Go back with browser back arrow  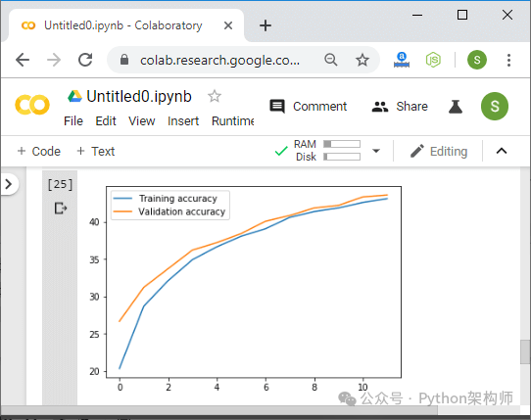point(23,61)
